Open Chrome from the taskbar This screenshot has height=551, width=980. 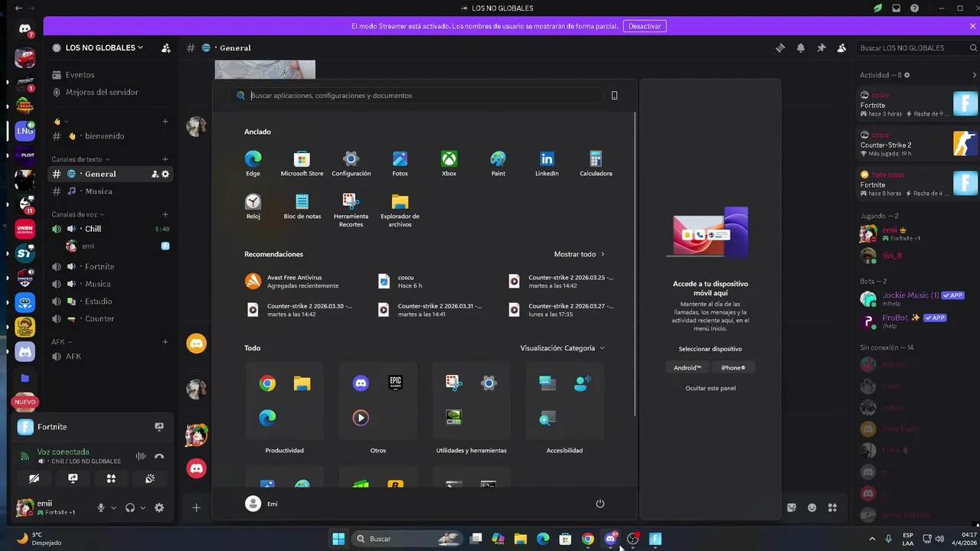pos(587,539)
